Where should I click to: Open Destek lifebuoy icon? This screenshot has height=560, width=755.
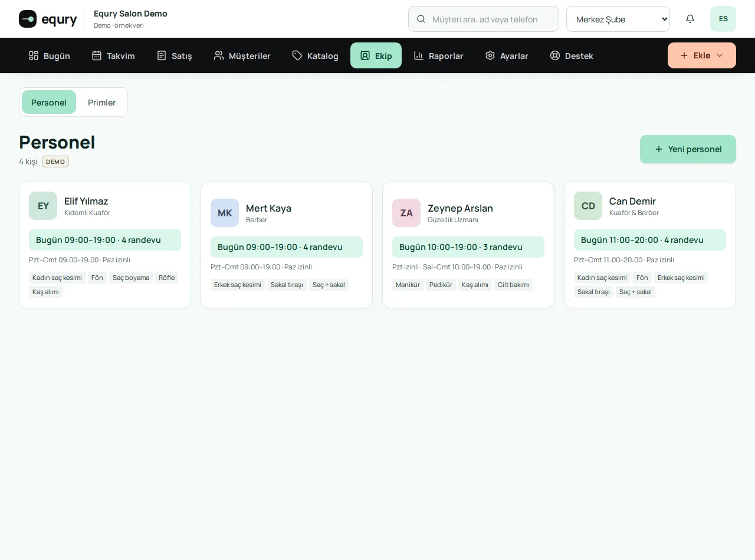(555, 55)
